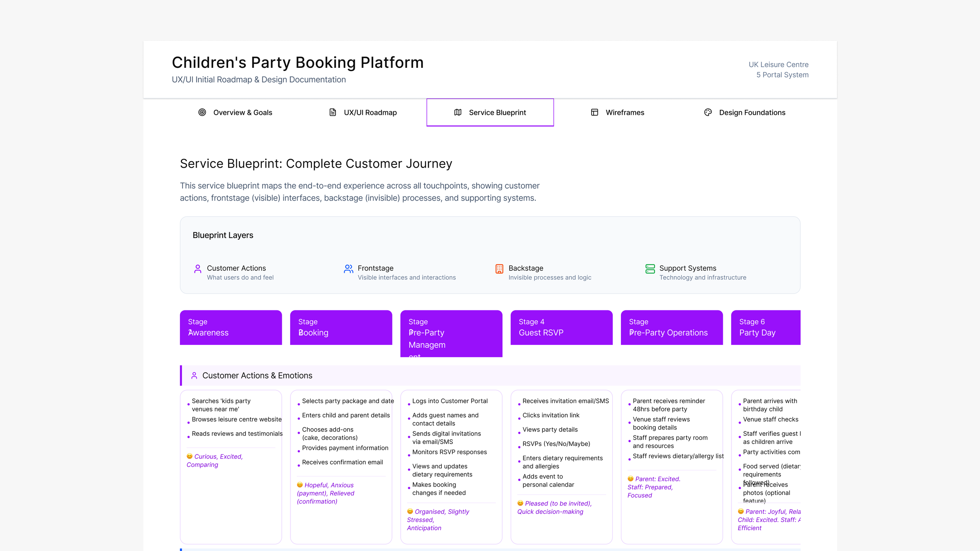The image size is (980, 551).
Task: Click the Backstage building icon
Action: (x=499, y=269)
